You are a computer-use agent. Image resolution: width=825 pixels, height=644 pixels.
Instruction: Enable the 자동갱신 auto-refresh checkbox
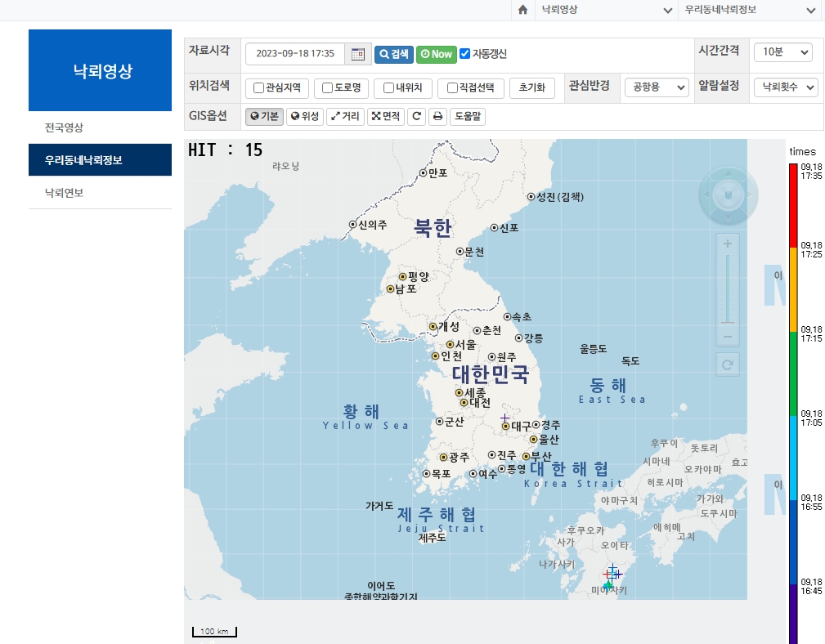(x=464, y=54)
